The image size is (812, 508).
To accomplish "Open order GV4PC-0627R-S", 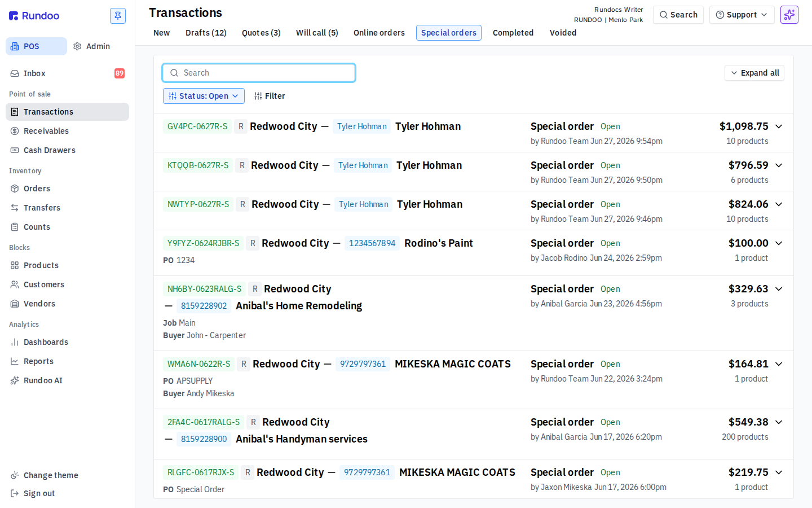I will (197, 126).
